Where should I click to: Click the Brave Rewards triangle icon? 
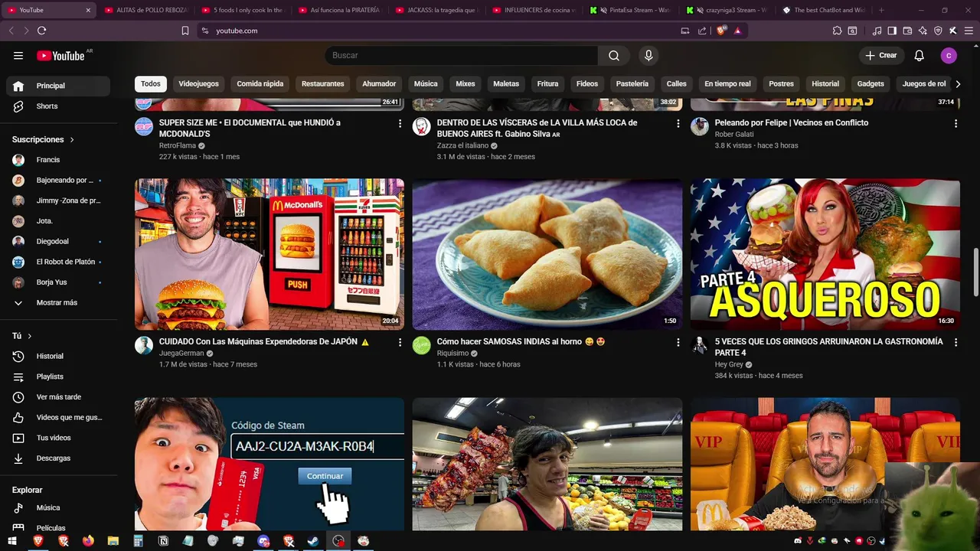pyautogui.click(x=737, y=31)
